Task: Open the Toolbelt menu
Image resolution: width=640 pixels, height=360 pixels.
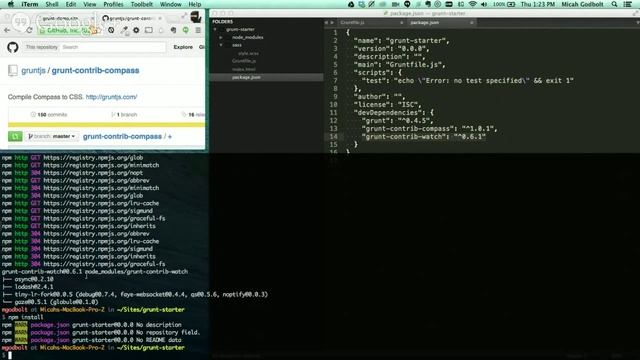Action: coord(142,4)
